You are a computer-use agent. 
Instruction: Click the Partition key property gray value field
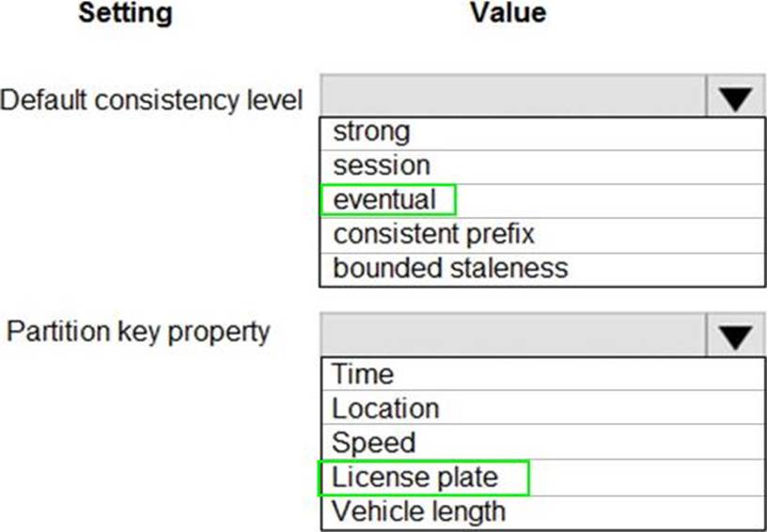pyautogui.click(x=512, y=336)
